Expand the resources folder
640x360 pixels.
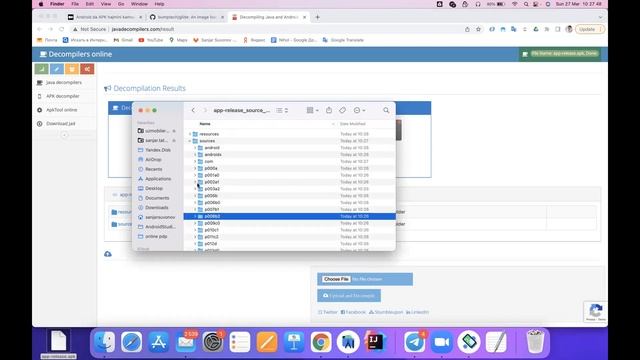tap(190, 134)
